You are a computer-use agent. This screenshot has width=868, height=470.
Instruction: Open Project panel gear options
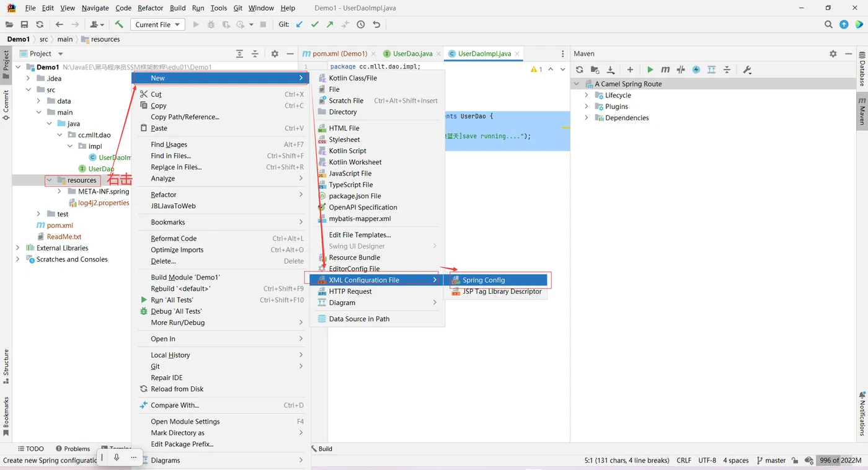tap(275, 54)
